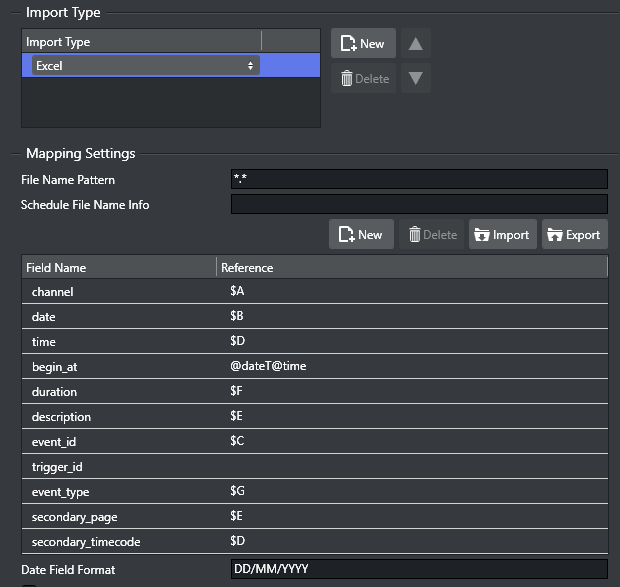Move import type up with up arrow
This screenshot has width=620, height=587.
coord(416,44)
